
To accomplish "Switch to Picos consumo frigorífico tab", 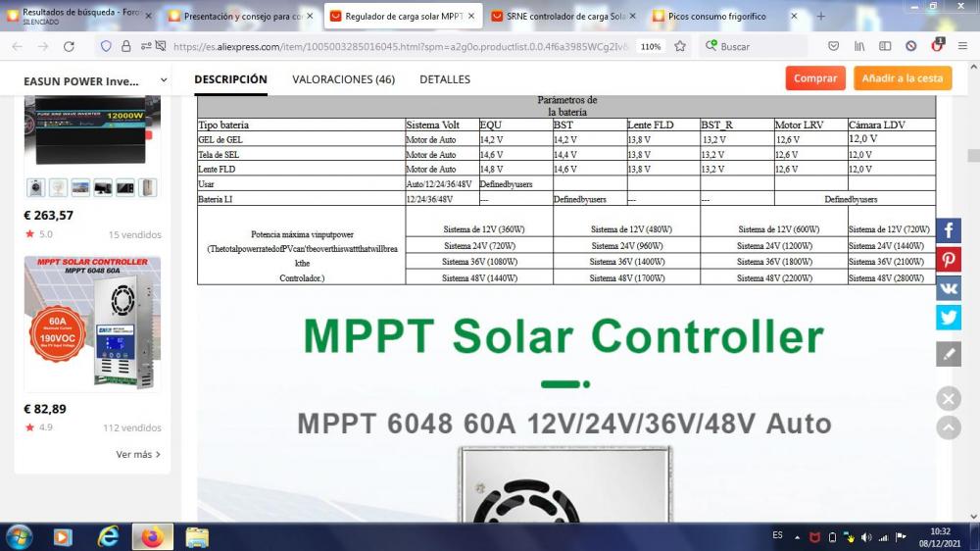I will [724, 16].
